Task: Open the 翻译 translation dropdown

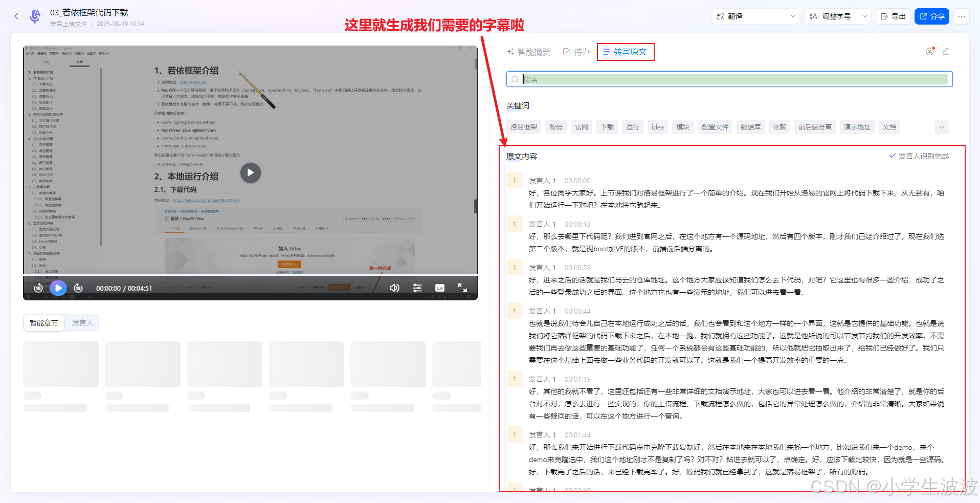Action: click(x=755, y=16)
